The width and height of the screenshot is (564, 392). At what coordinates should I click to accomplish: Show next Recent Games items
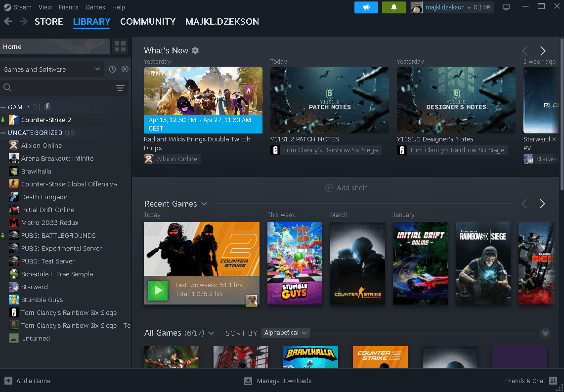542,204
